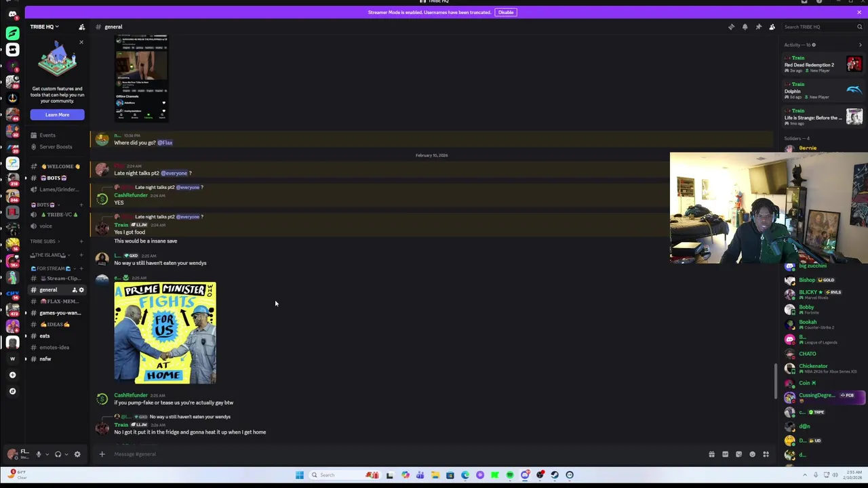Open Red Dead Redemption 2 activity card

pos(823,64)
